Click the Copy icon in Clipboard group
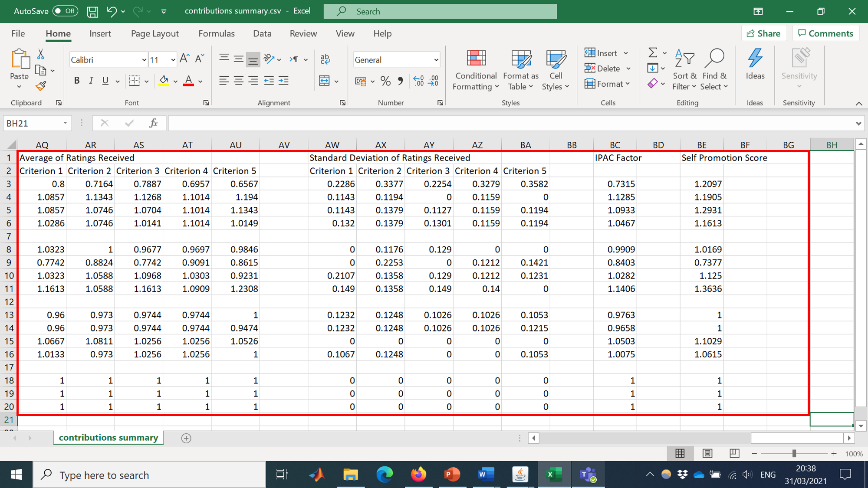The height and width of the screenshot is (488, 868). (x=41, y=70)
